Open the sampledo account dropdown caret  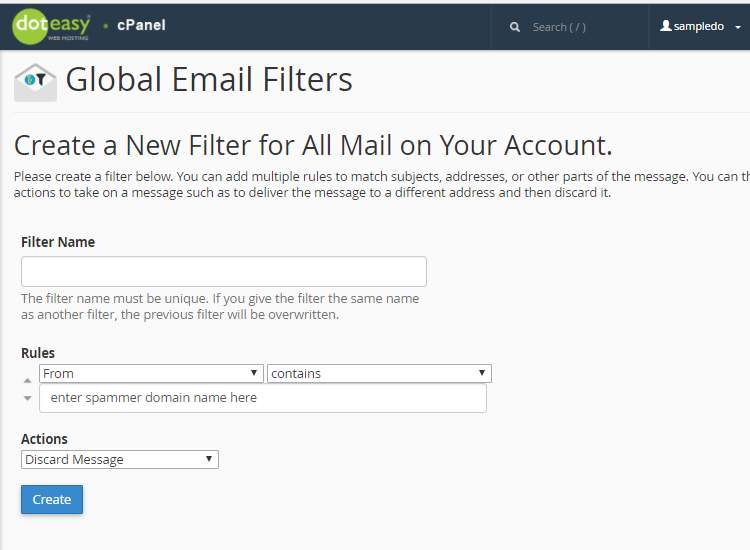[738, 27]
